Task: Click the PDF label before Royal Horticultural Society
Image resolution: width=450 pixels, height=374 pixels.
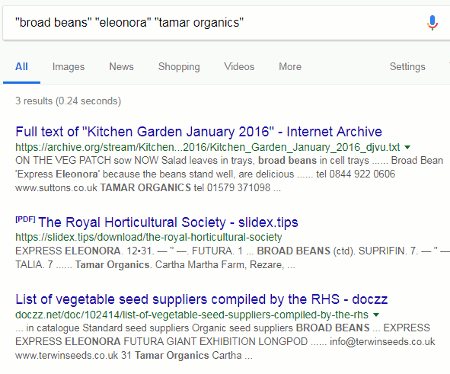Action: (25, 219)
